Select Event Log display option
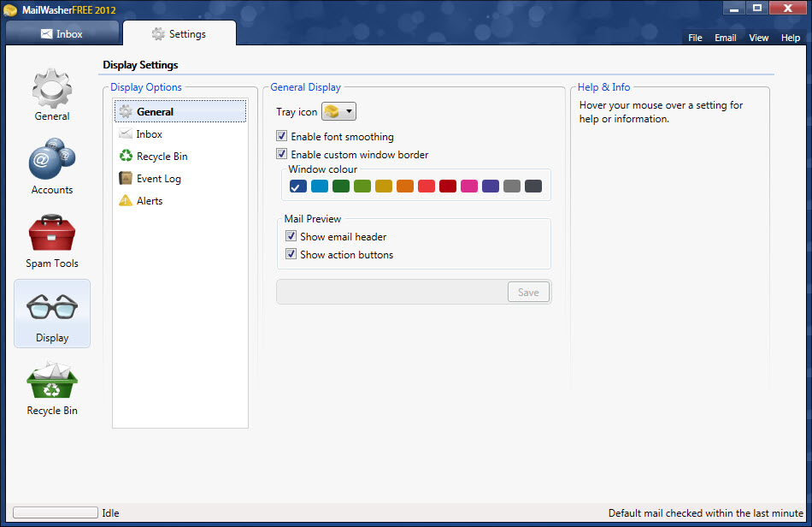 click(180, 179)
